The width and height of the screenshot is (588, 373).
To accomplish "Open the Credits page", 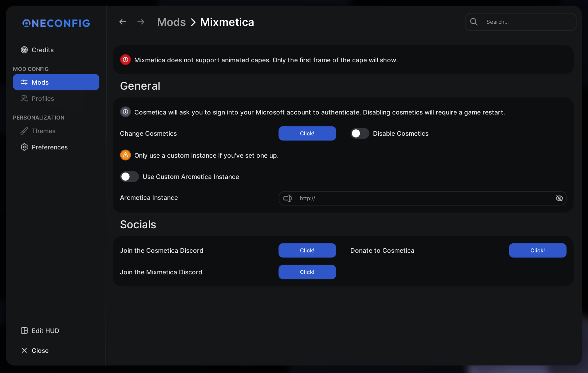I will point(42,50).
